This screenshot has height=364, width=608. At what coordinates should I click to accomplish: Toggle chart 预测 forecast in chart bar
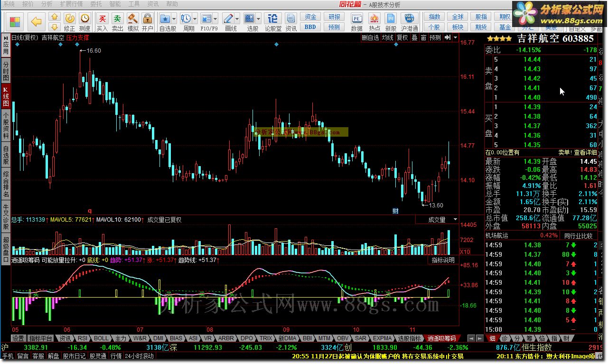[x=435, y=37]
